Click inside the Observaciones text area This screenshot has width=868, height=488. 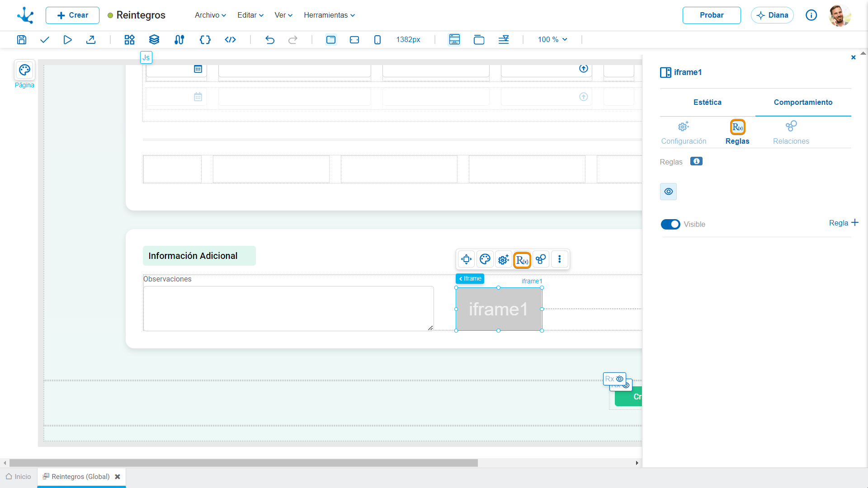[288, 309]
